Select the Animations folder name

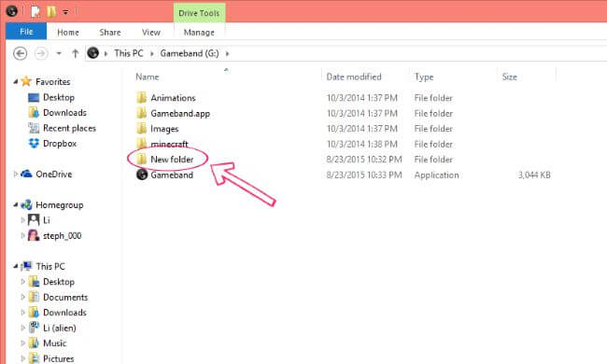[173, 98]
